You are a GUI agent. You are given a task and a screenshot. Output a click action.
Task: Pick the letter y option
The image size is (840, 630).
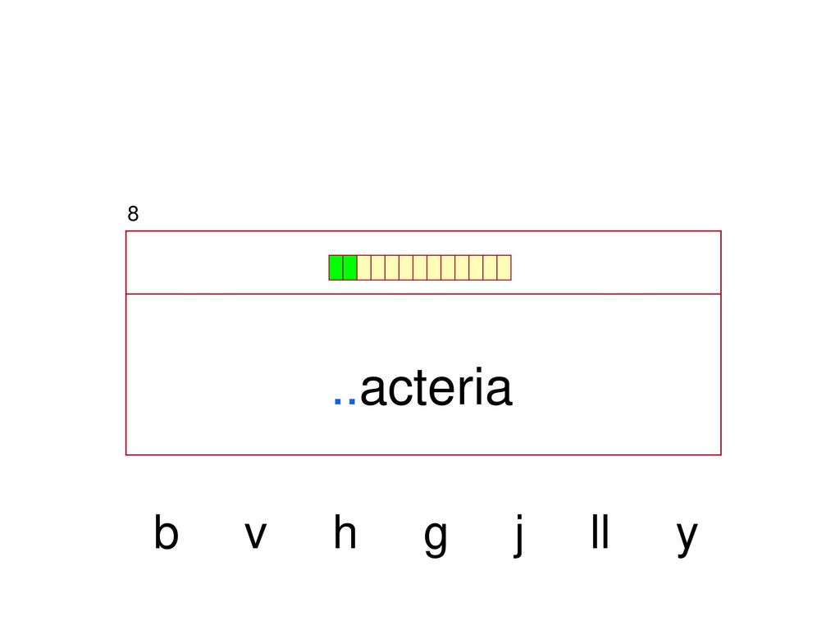pos(687,540)
